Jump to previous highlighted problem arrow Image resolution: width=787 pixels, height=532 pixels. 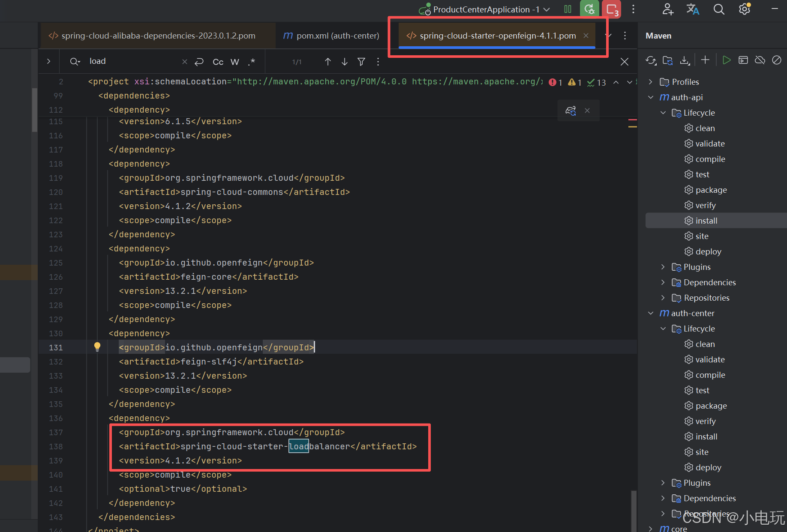point(616,82)
